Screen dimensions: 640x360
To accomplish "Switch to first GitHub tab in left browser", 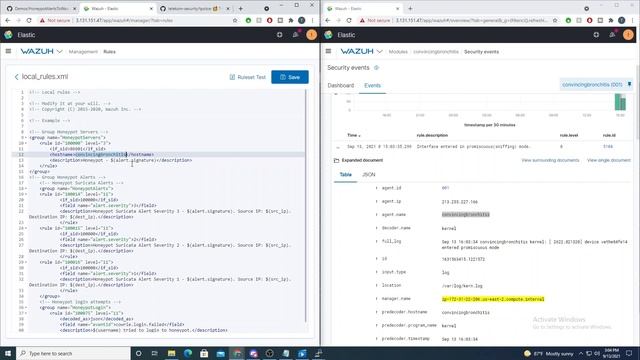I will pos(41,8).
